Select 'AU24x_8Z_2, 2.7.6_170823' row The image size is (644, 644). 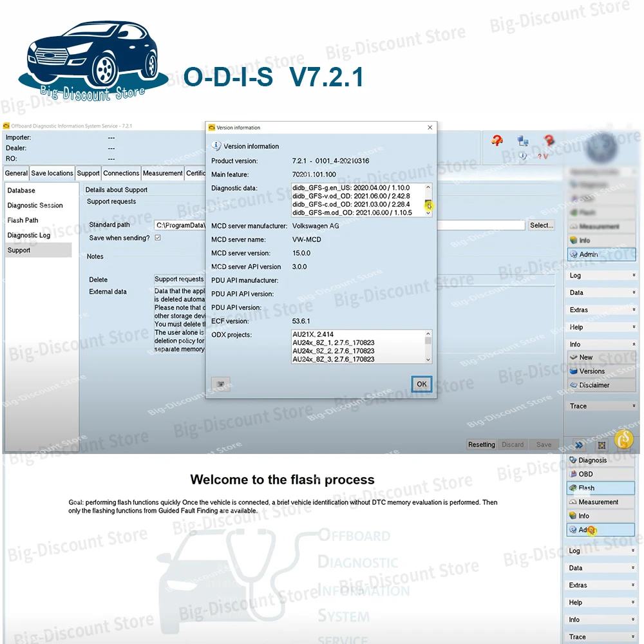pyautogui.click(x=334, y=351)
